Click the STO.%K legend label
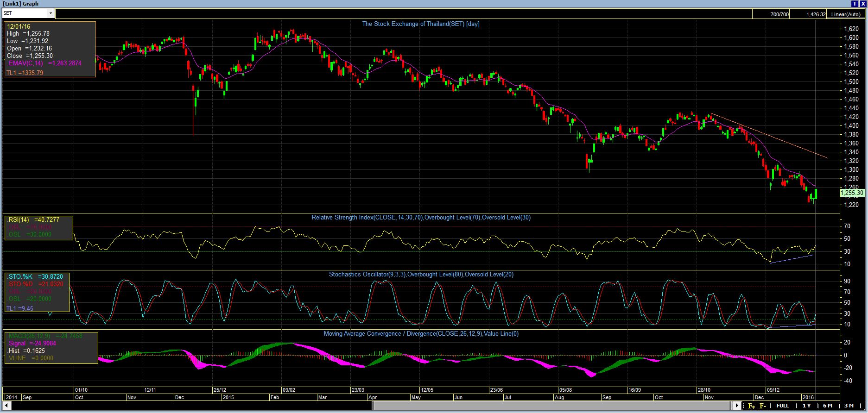The width and height of the screenshot is (868, 413). click(22, 276)
